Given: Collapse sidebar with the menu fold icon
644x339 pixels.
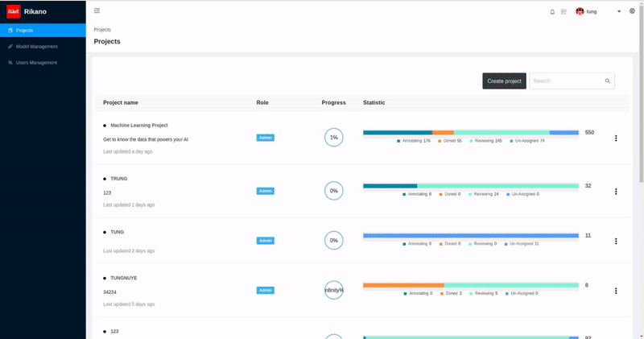Looking at the screenshot, I should [x=97, y=10].
